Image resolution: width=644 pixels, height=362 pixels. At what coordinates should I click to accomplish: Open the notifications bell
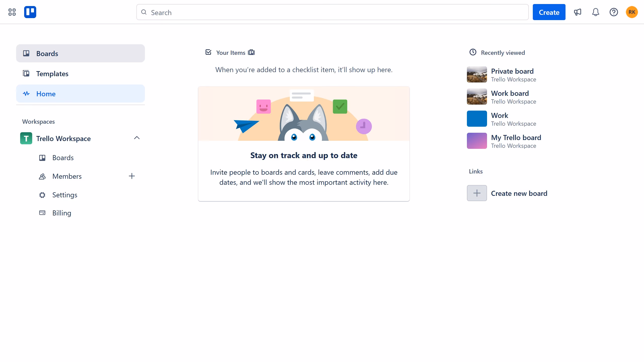click(595, 12)
